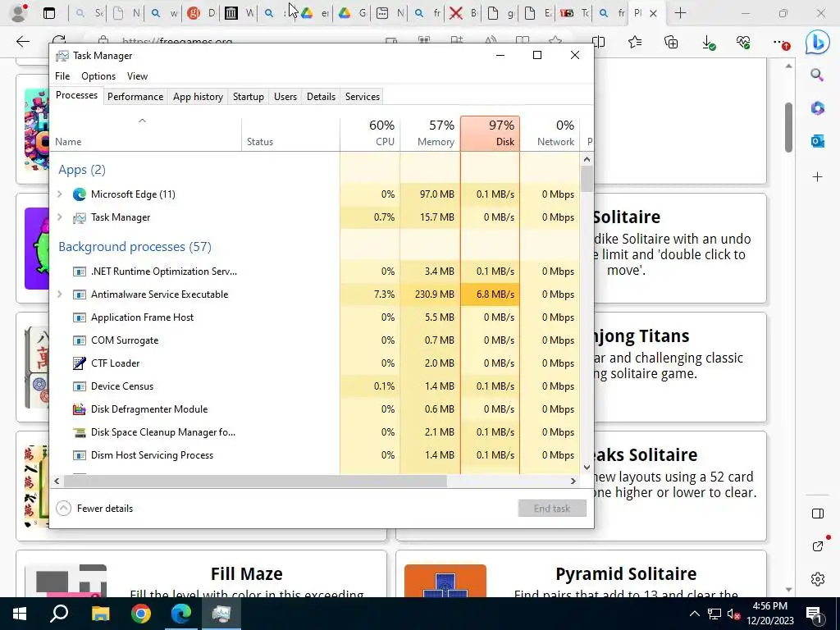
Task: Select the Application Frame Host row
Action: point(315,317)
